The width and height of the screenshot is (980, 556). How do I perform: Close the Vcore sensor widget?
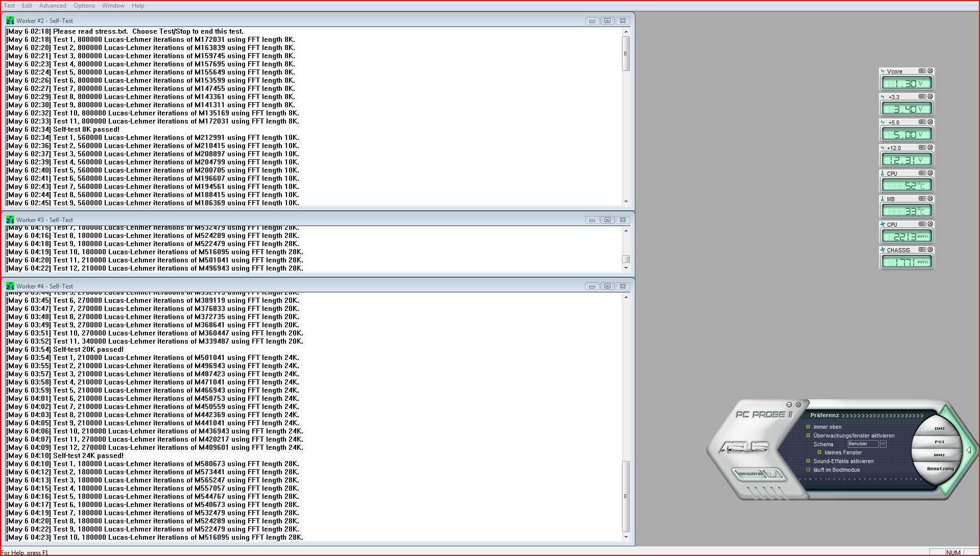tap(930, 71)
